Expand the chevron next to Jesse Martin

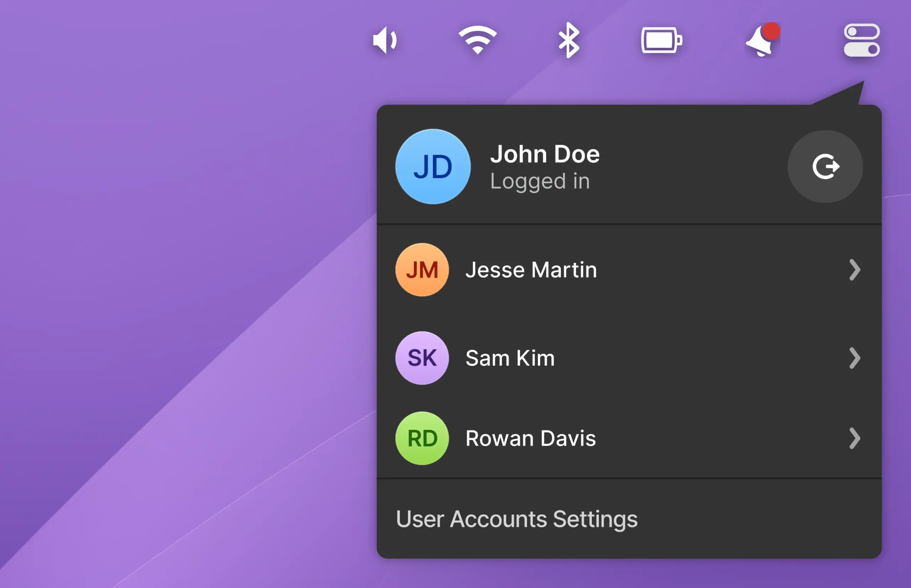855,270
